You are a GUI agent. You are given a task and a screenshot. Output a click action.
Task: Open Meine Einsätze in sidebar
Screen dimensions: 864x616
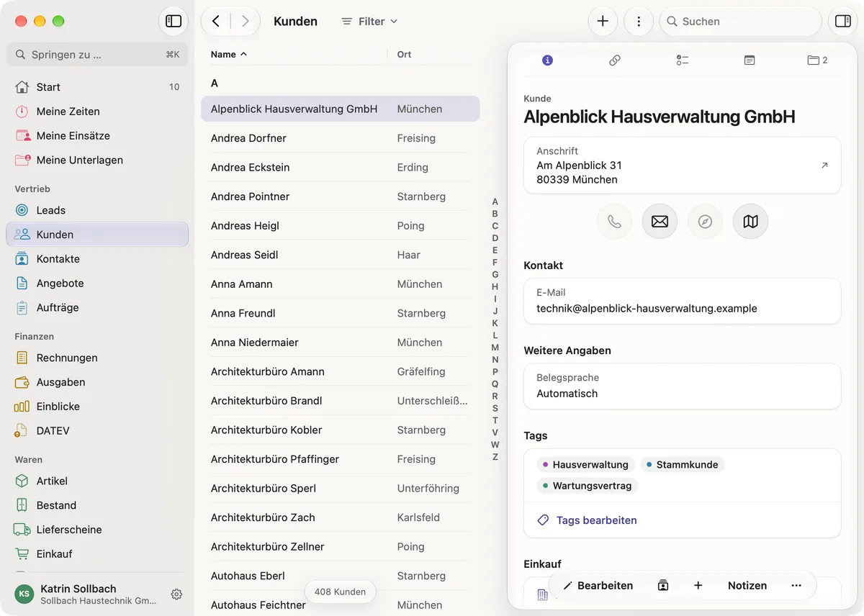97,136
